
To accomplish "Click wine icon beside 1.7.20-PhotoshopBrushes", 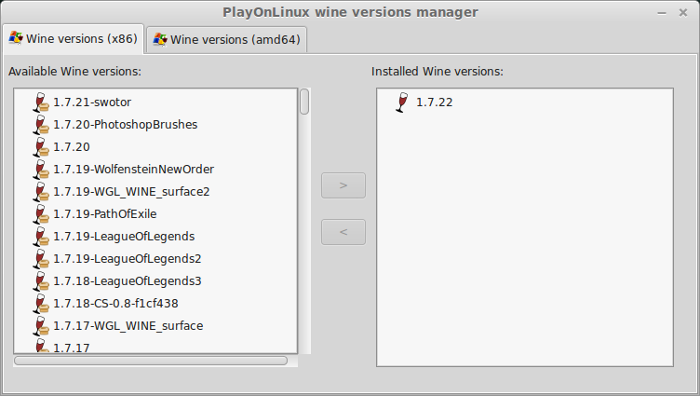I will (41, 125).
